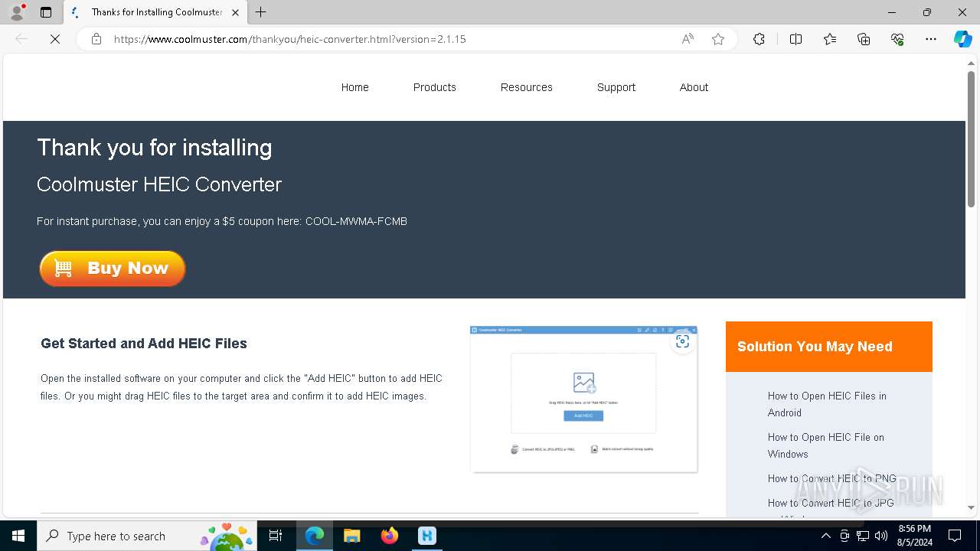The image size is (980, 551).
Task: Open the Resources menu
Action: click(527, 87)
